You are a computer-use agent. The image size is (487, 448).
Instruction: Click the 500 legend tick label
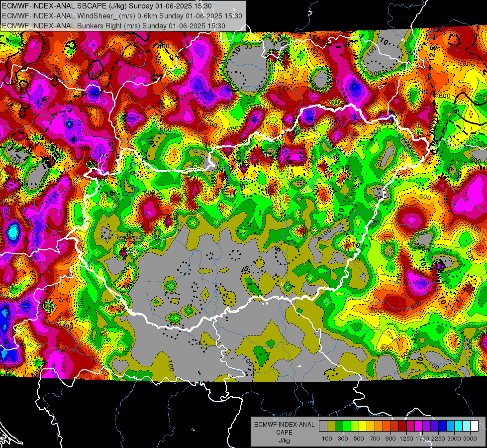pos(359,439)
